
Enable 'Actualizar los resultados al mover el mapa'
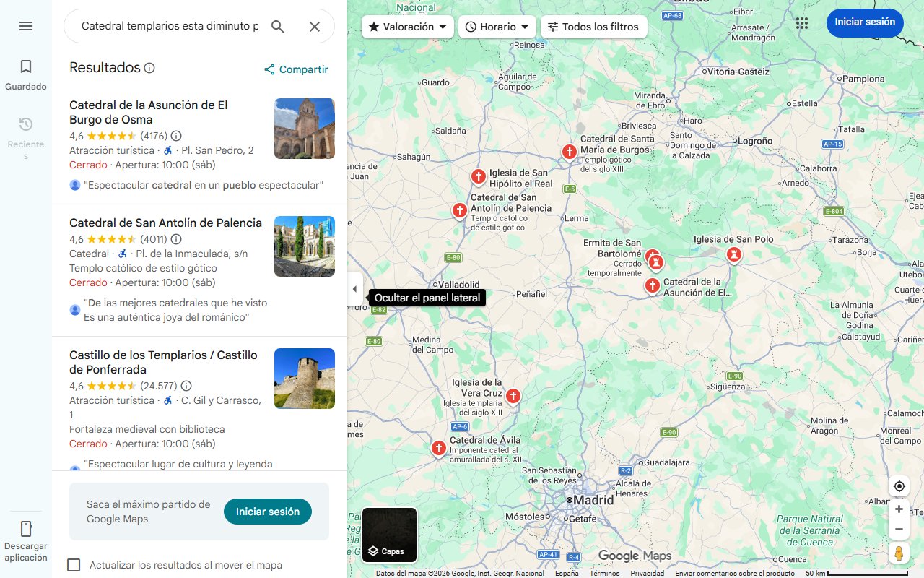[74, 564]
